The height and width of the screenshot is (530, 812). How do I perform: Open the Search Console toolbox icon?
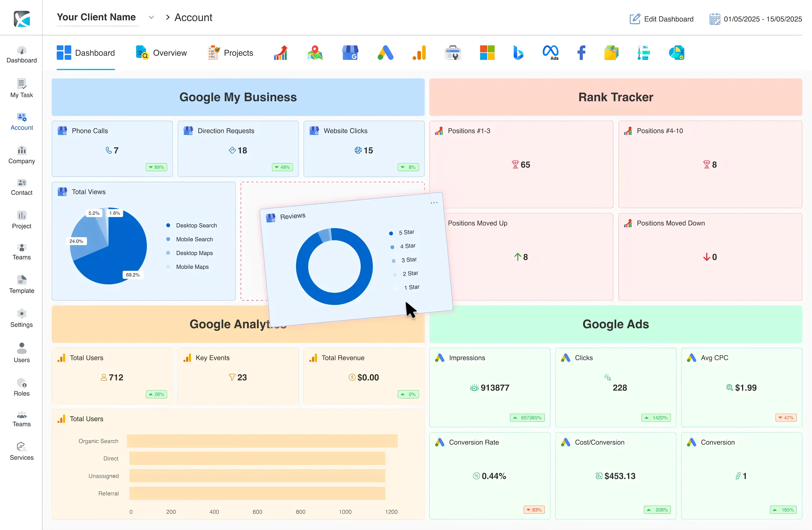(453, 53)
